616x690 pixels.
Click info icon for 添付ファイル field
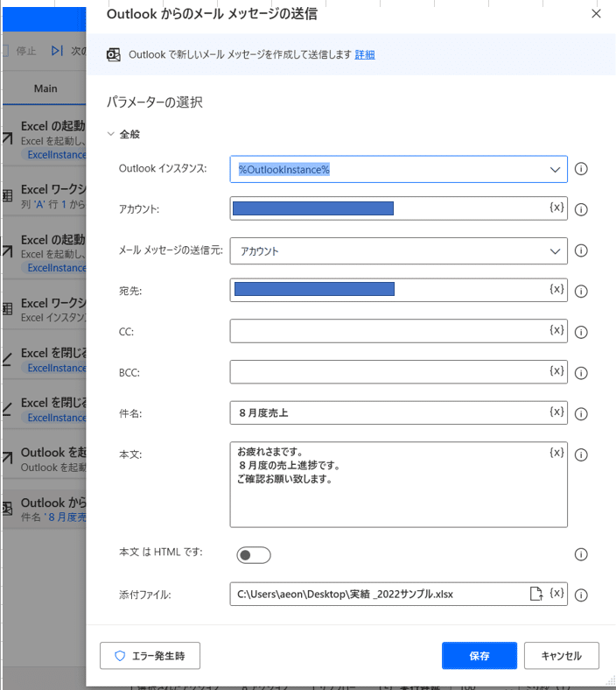pyautogui.click(x=581, y=595)
